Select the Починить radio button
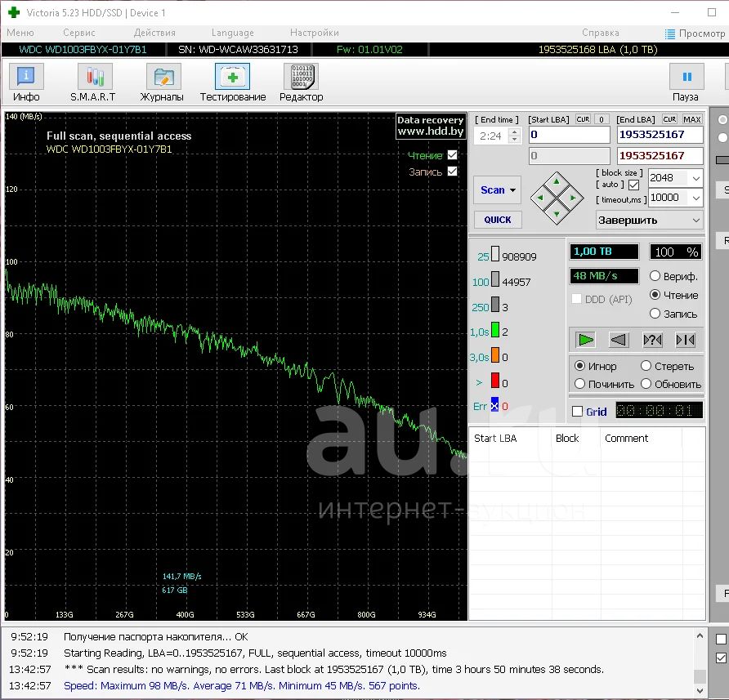 579,384
